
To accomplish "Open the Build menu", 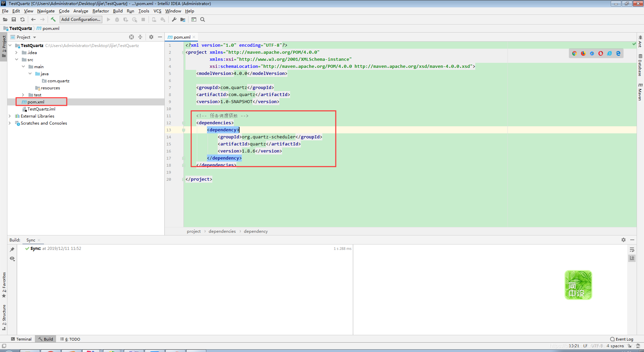I will click(118, 11).
